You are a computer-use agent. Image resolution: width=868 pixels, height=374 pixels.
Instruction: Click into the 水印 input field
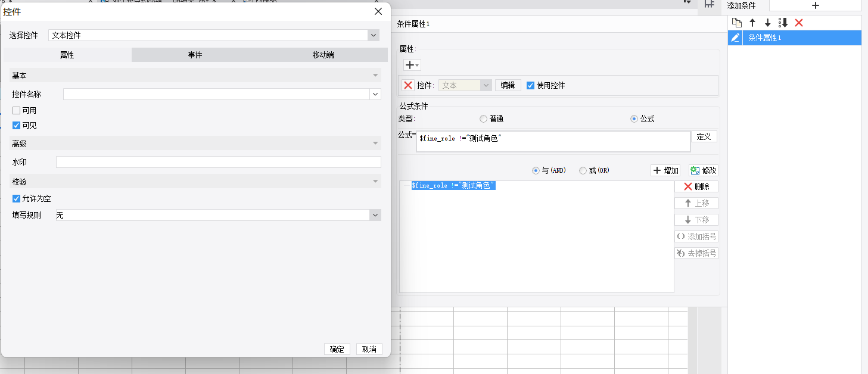point(218,162)
